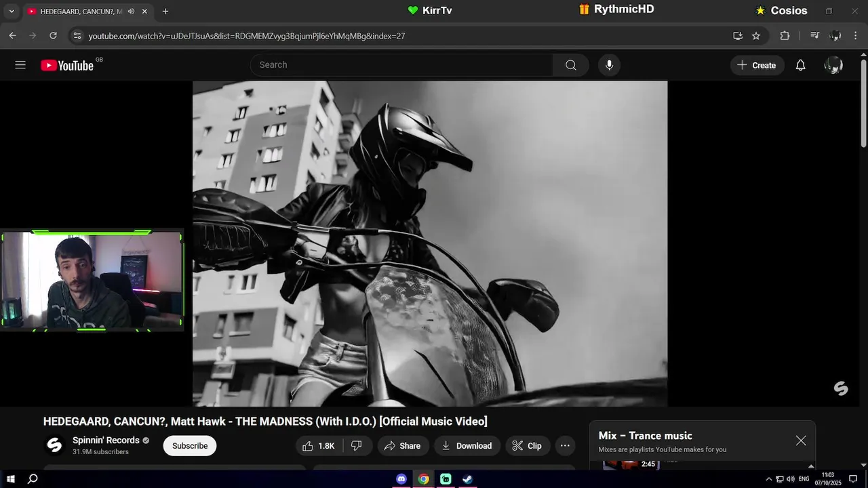868x488 pixels.
Task: Click the video player frame
Action: click(x=430, y=243)
